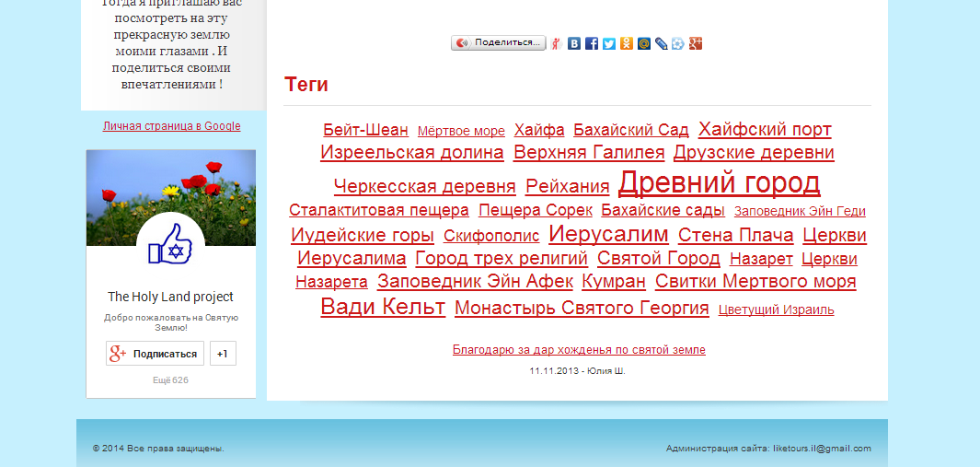Open the Монастырь Святого Георгия tag

(582, 308)
